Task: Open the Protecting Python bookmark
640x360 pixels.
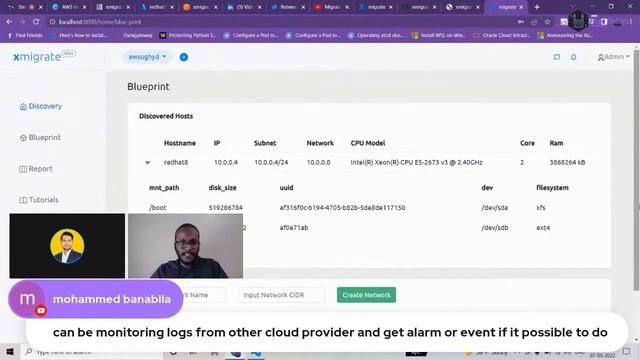Action: tap(188, 36)
